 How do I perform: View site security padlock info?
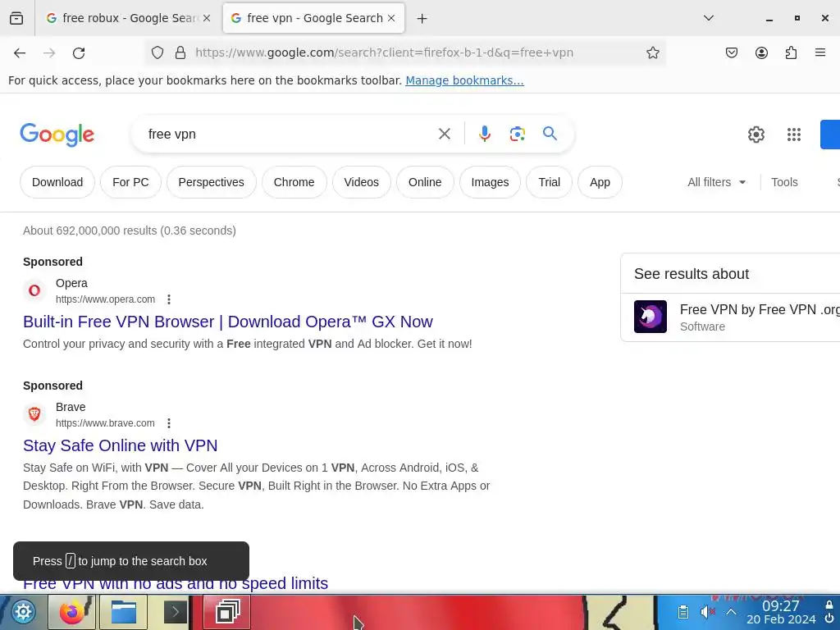pyautogui.click(x=180, y=52)
